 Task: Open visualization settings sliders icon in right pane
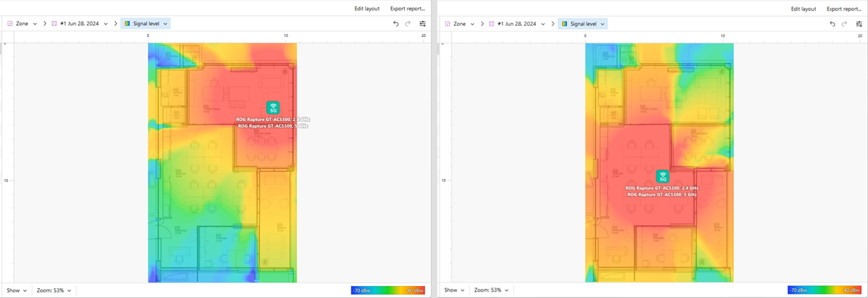pyautogui.click(x=860, y=24)
